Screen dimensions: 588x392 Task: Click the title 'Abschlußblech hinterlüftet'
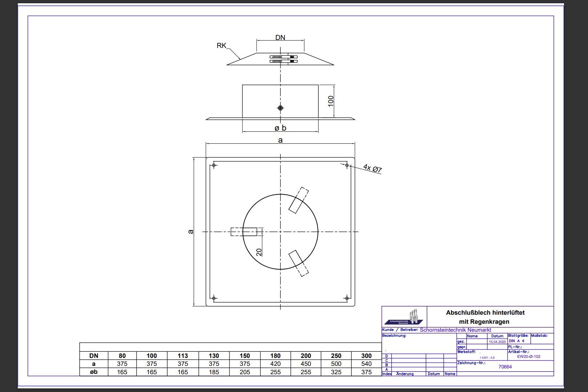point(485,313)
